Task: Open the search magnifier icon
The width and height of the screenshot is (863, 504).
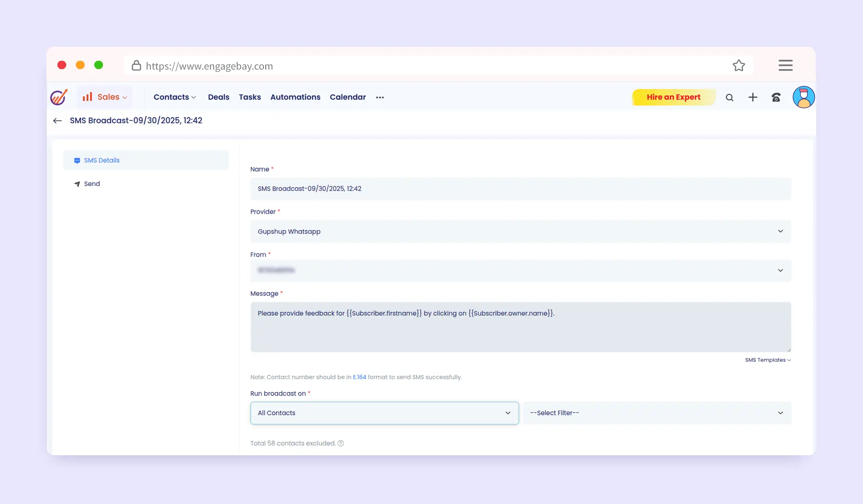Action: click(x=729, y=97)
